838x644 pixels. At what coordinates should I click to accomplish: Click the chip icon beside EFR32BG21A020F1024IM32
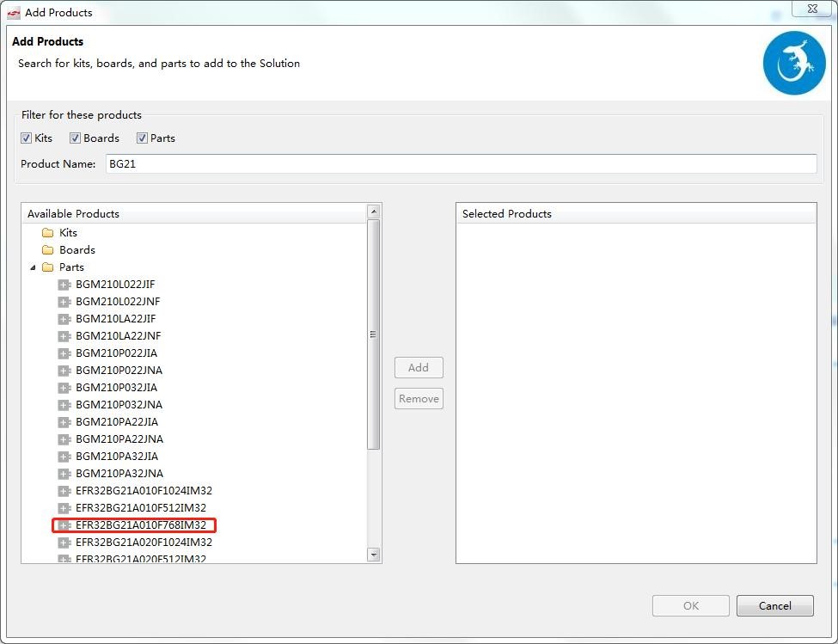[x=64, y=542]
